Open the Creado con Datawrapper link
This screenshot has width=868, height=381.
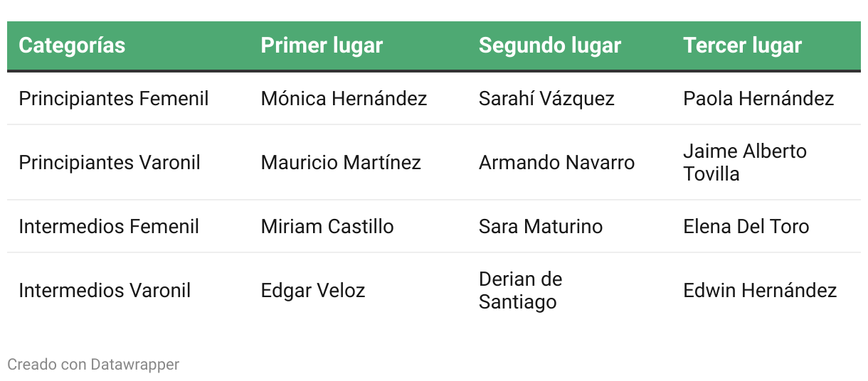93,365
